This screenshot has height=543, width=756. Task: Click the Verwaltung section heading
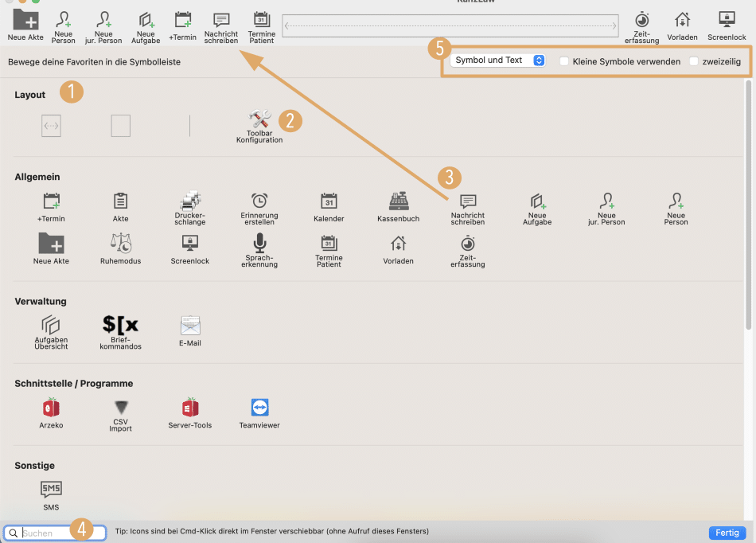pos(41,302)
